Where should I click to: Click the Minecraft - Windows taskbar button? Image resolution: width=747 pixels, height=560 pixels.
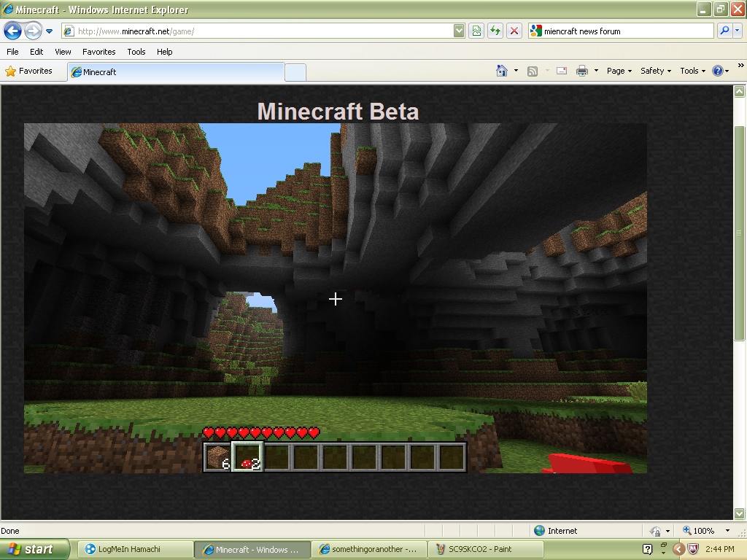click(x=252, y=549)
